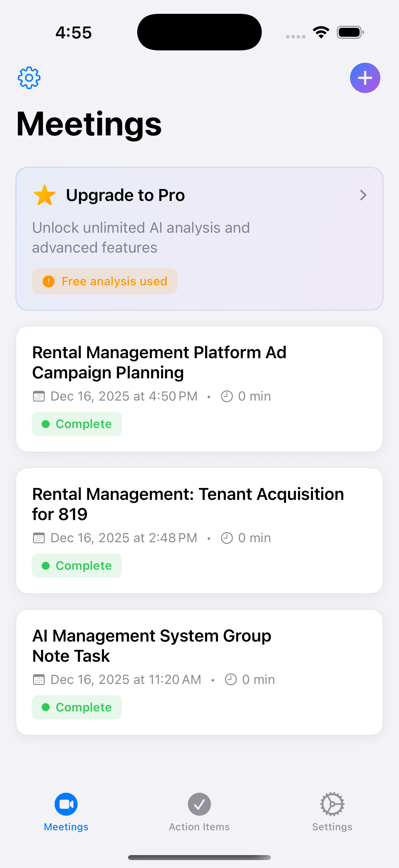
Task: Add a new meeting with plus button
Action: click(365, 78)
